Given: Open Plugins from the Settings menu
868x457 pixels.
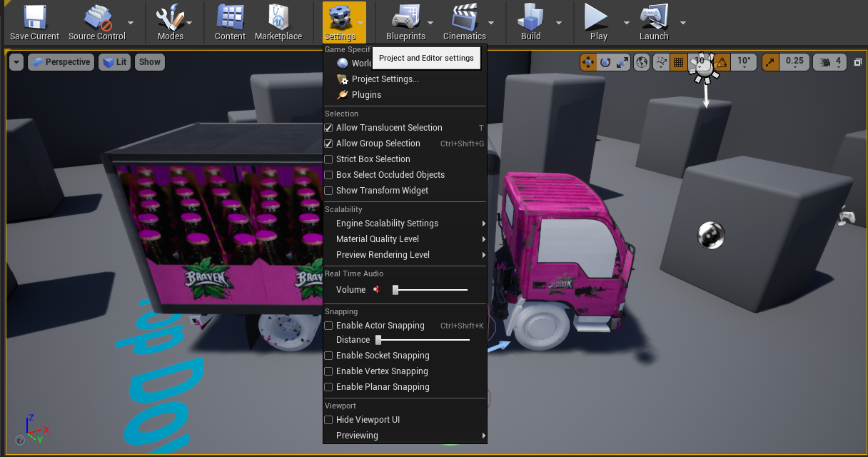Looking at the screenshot, I should tap(405, 95).
